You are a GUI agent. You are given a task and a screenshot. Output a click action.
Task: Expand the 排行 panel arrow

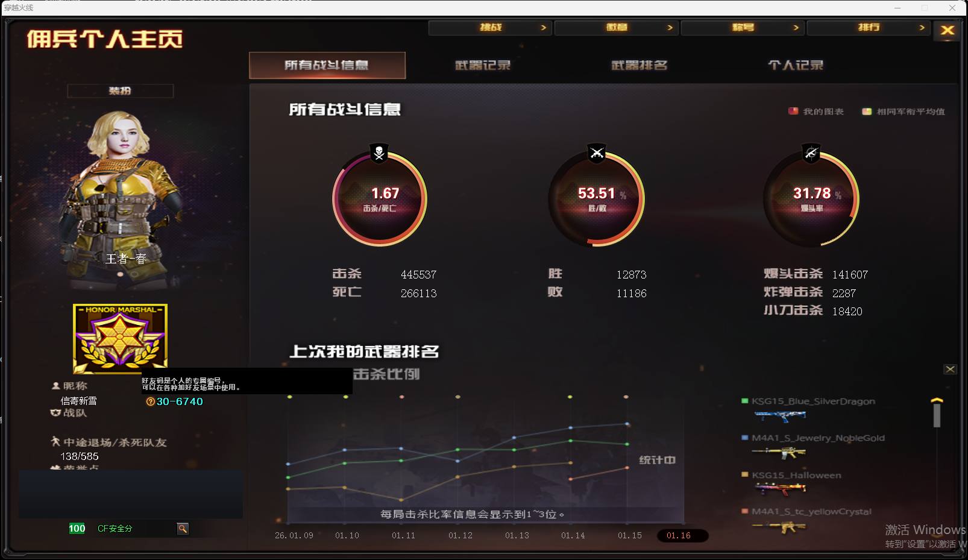(x=922, y=27)
